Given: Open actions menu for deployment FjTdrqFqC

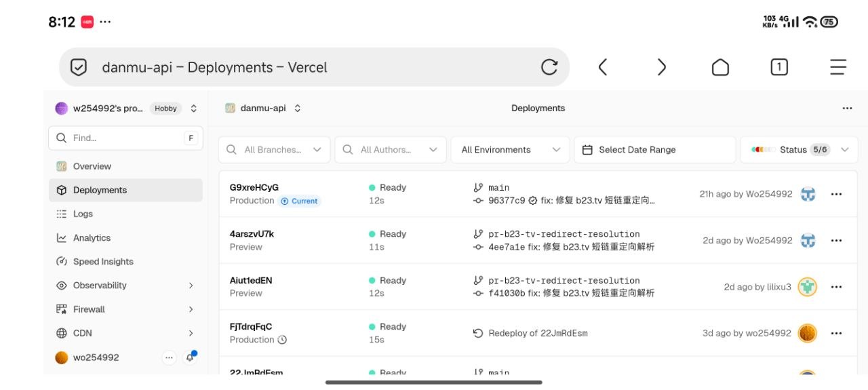Looking at the screenshot, I should pyautogui.click(x=836, y=333).
